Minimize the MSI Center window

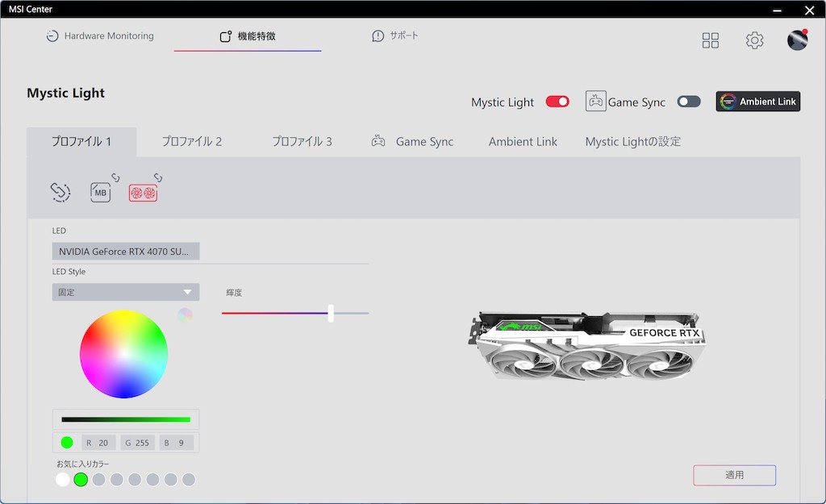coord(777,10)
